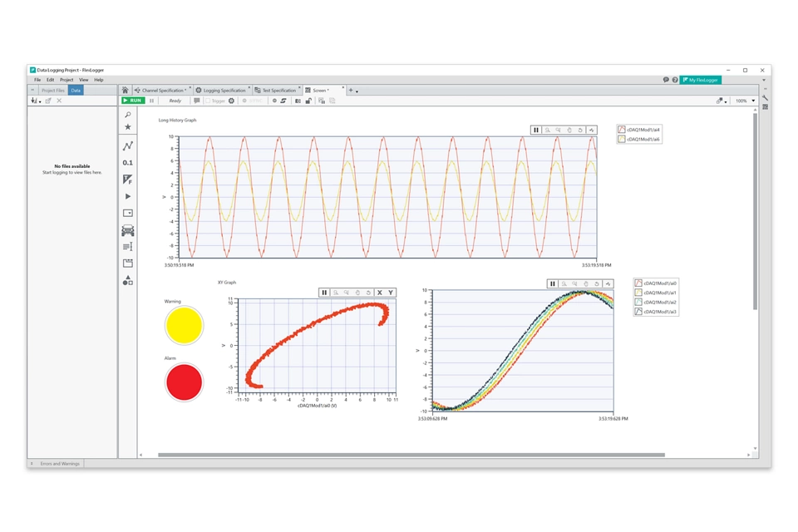Screen dimensions: 798x532
Task: Toggle the X axis button on XY Graph
Action: point(380,293)
